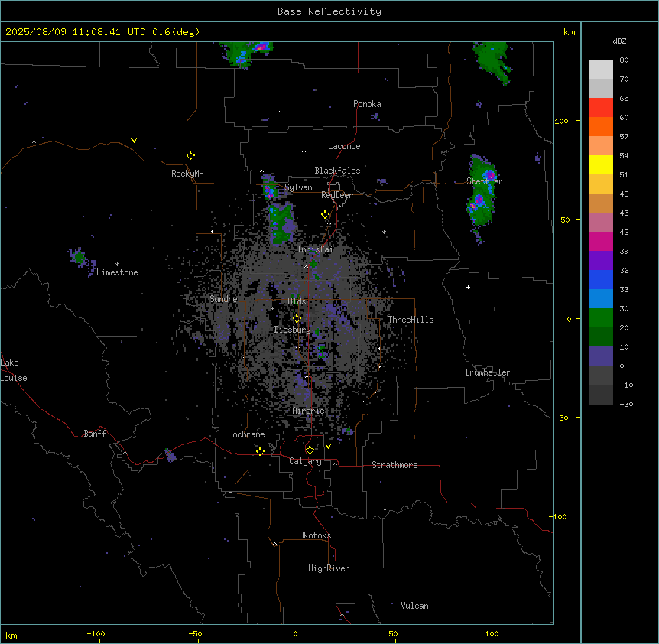The image size is (659, 644).
Task: Select the yellow V marker northwest of RockyMH
Action: point(134,141)
